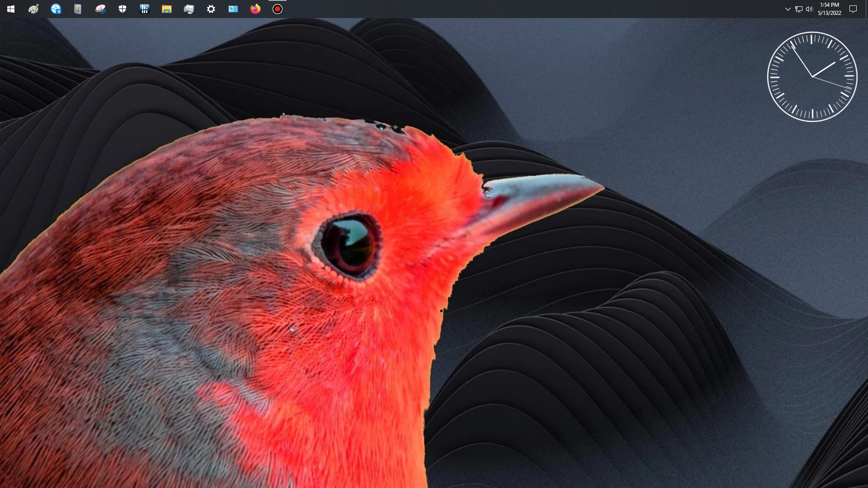Open Settings gear icon
The image size is (868, 488).
(x=211, y=9)
